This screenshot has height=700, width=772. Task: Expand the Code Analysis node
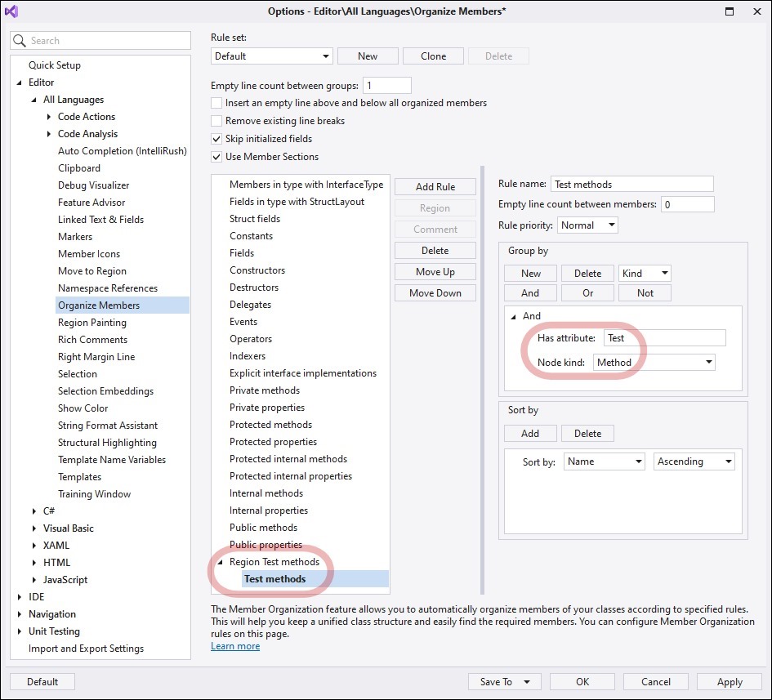tap(49, 134)
